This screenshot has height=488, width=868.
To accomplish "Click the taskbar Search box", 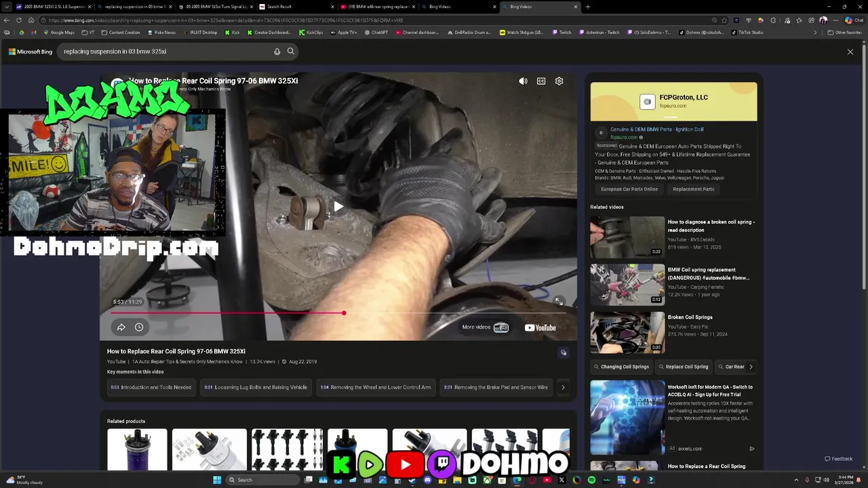I will pyautogui.click(x=264, y=480).
